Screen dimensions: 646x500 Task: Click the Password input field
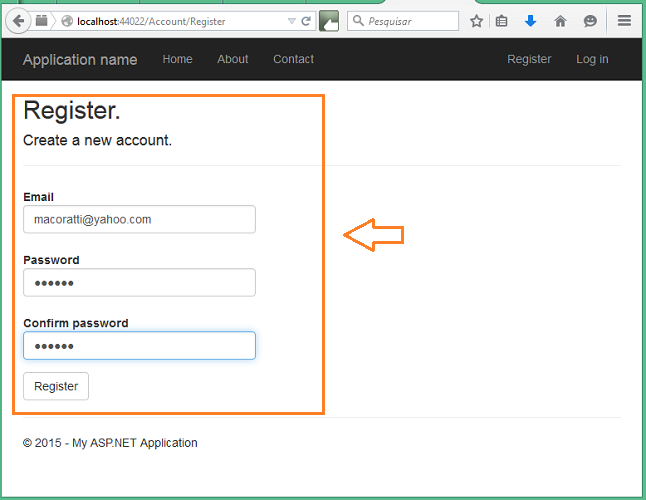coord(139,283)
